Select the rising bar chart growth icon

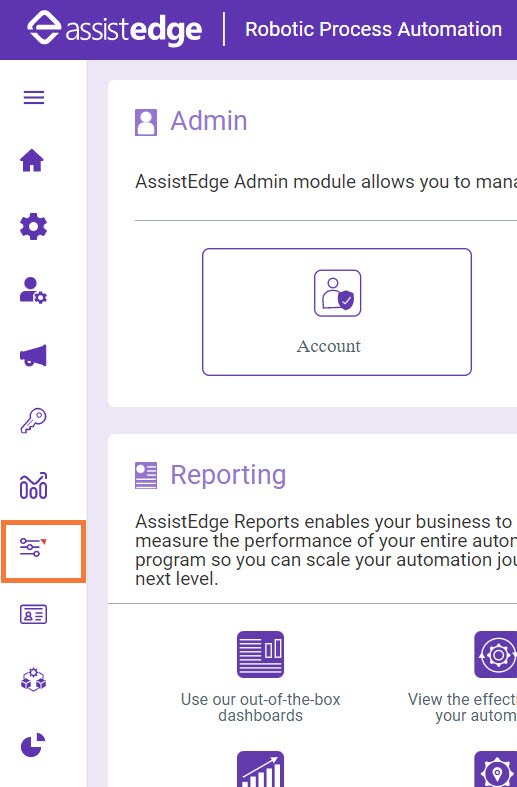[261, 769]
